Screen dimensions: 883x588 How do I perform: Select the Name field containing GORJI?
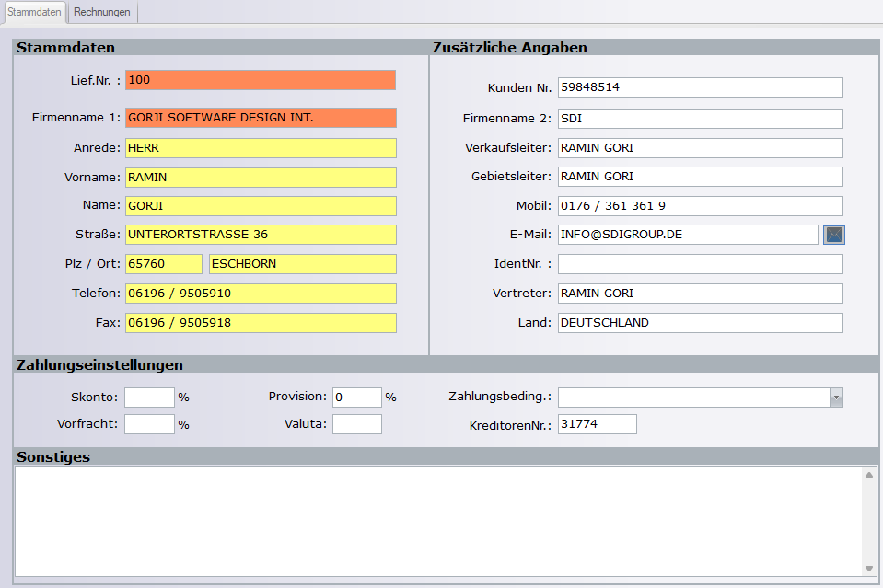pyautogui.click(x=261, y=206)
